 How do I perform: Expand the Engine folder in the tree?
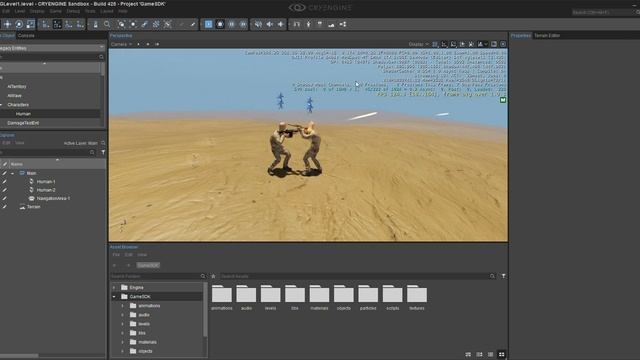point(114,288)
